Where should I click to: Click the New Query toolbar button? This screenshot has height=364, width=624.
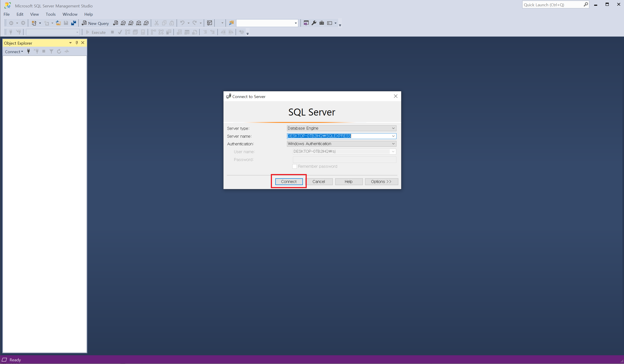(x=95, y=23)
